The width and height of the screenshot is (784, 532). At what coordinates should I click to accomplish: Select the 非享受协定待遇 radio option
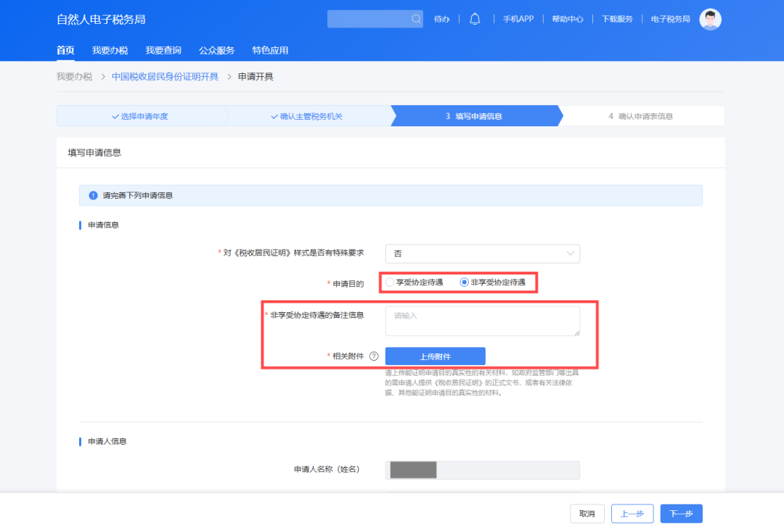465,282
